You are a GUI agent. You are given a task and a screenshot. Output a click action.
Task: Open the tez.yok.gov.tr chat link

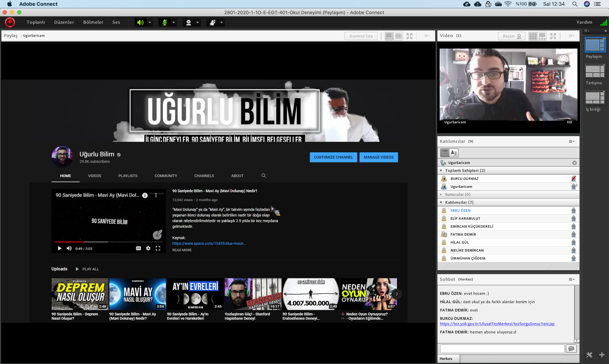tap(497, 324)
